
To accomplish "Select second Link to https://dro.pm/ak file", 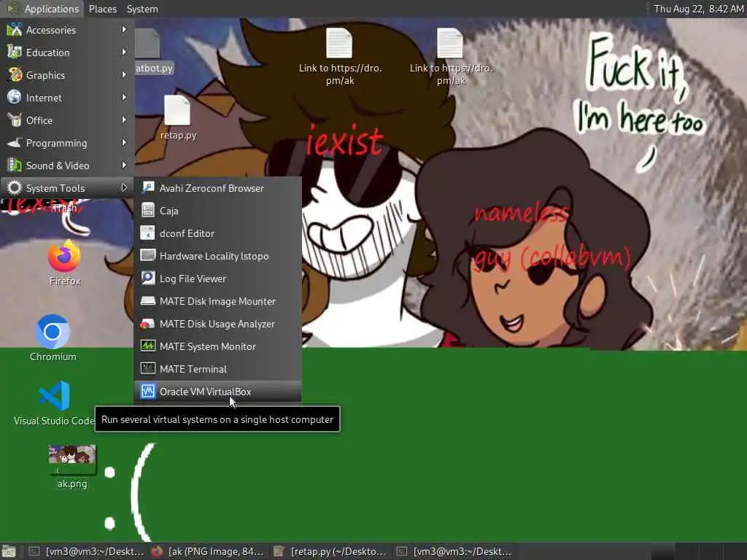I will click(x=450, y=44).
